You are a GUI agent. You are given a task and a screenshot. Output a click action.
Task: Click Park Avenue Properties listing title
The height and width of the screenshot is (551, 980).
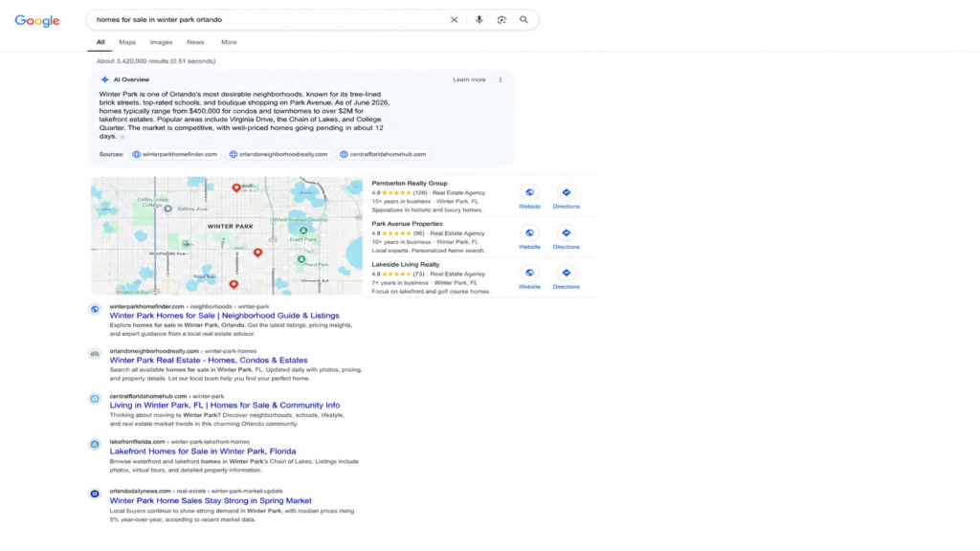pyautogui.click(x=407, y=224)
